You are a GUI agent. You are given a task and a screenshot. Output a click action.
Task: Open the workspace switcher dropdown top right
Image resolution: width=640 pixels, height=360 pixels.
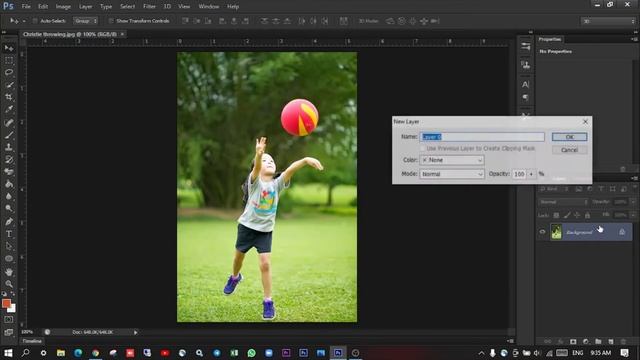tap(608, 21)
